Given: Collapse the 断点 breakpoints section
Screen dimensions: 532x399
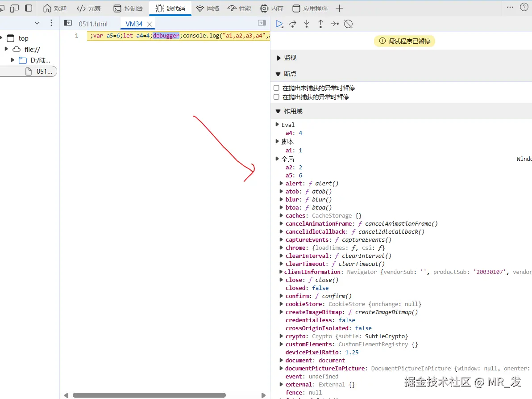Looking at the screenshot, I should 278,74.
